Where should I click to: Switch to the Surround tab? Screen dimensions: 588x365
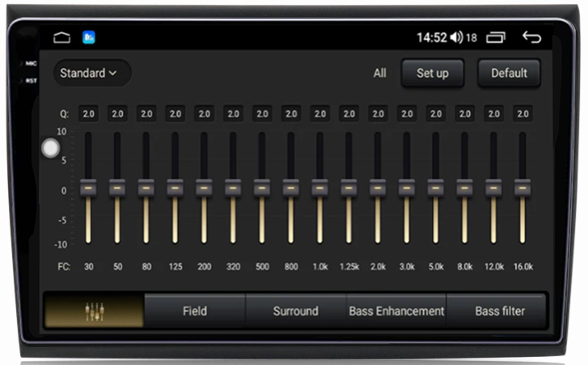(x=295, y=311)
